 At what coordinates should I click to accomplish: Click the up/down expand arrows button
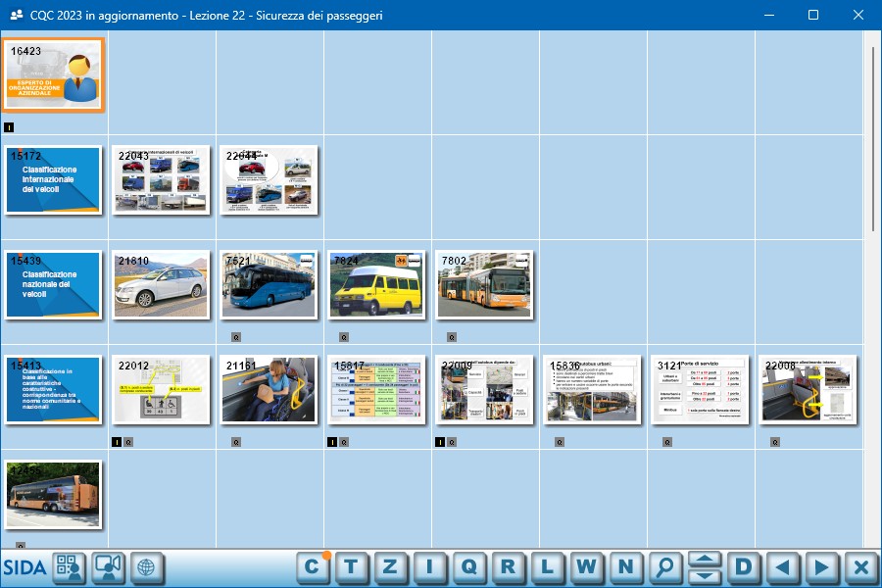pos(705,567)
